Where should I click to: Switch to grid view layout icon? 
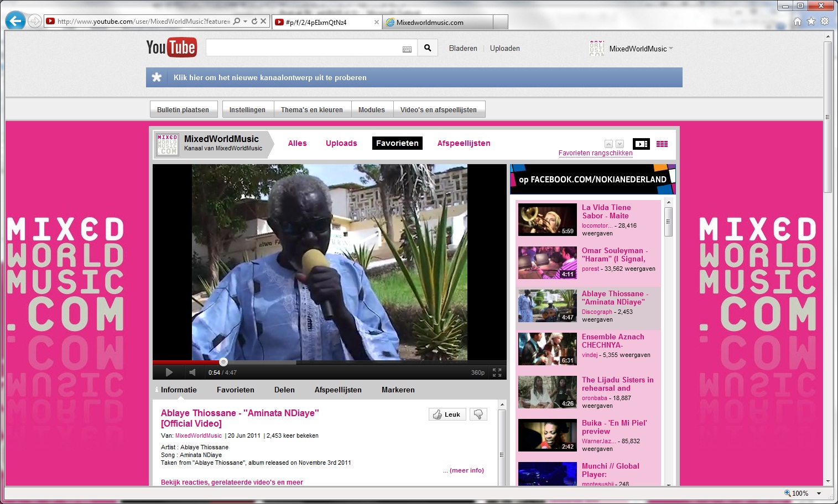click(x=662, y=144)
